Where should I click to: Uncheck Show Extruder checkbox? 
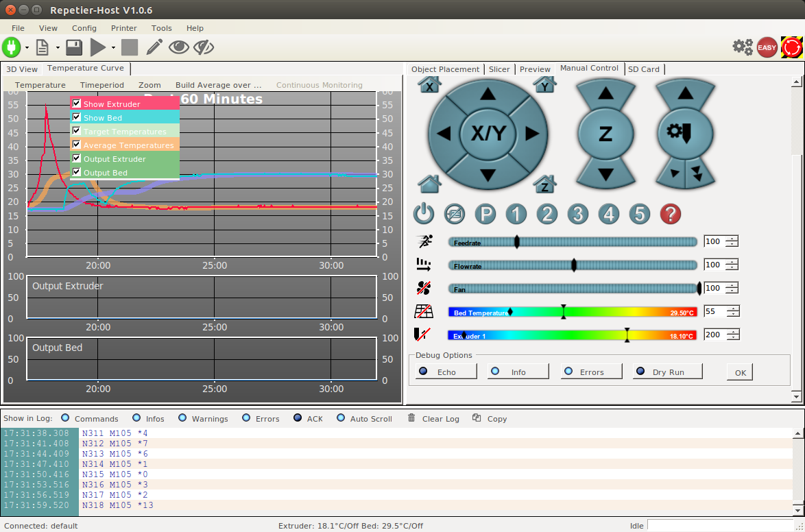click(77, 104)
